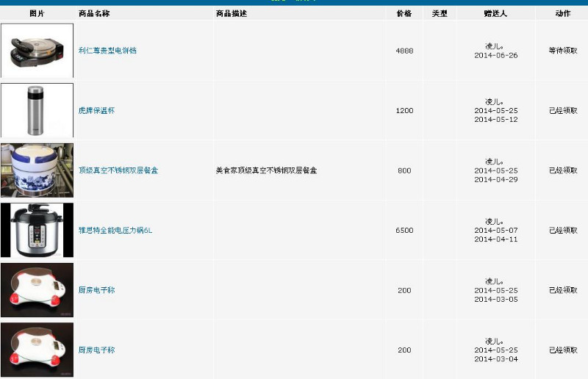Click the 商品描述 column header

232,13
